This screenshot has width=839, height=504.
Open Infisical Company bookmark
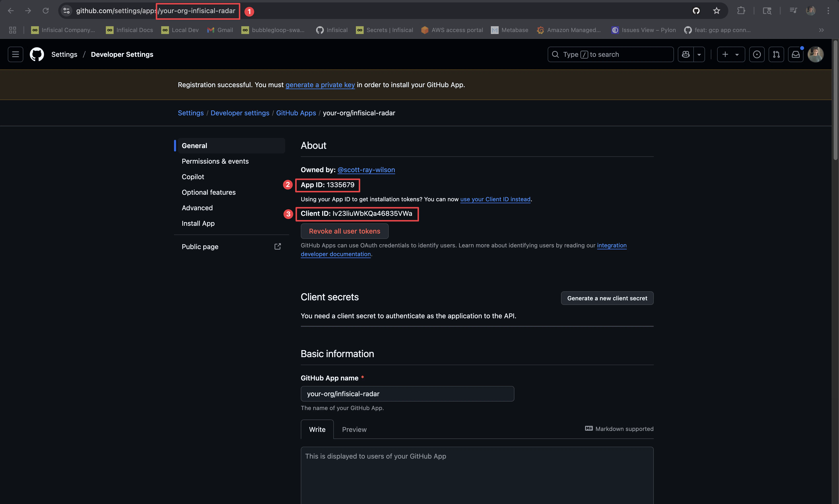(x=63, y=30)
